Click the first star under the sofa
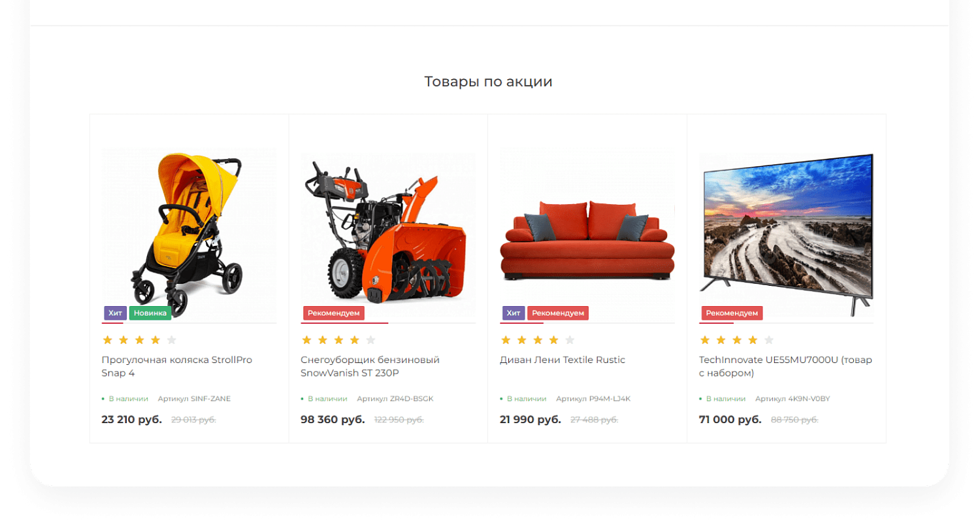Screen dimensions: 980x531 [x=506, y=340]
